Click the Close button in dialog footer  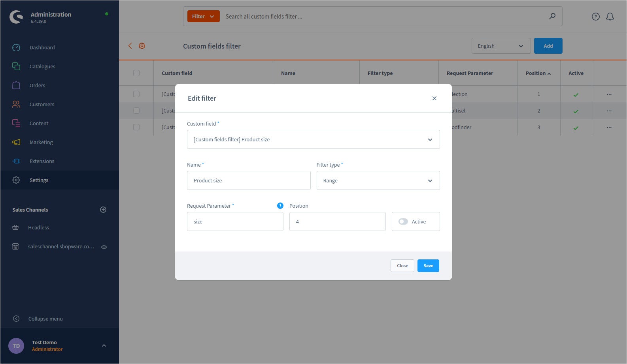tap(402, 266)
